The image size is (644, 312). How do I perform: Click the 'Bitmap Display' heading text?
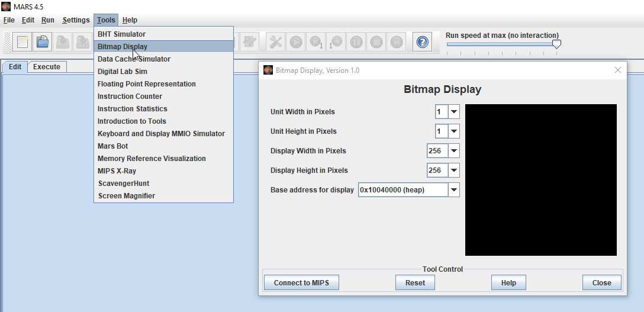pos(442,89)
